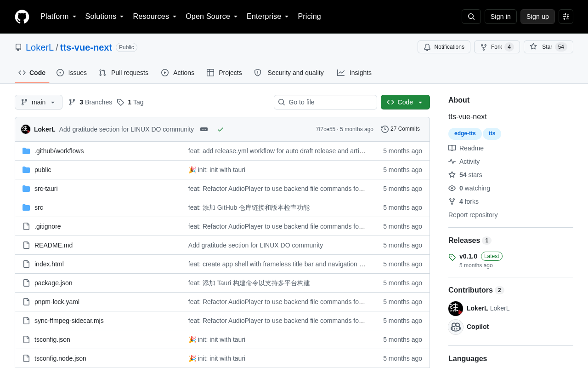Image resolution: width=588 pixels, height=368 pixels.
Task: Click the .github/workflows folder icon
Action: tap(26, 151)
